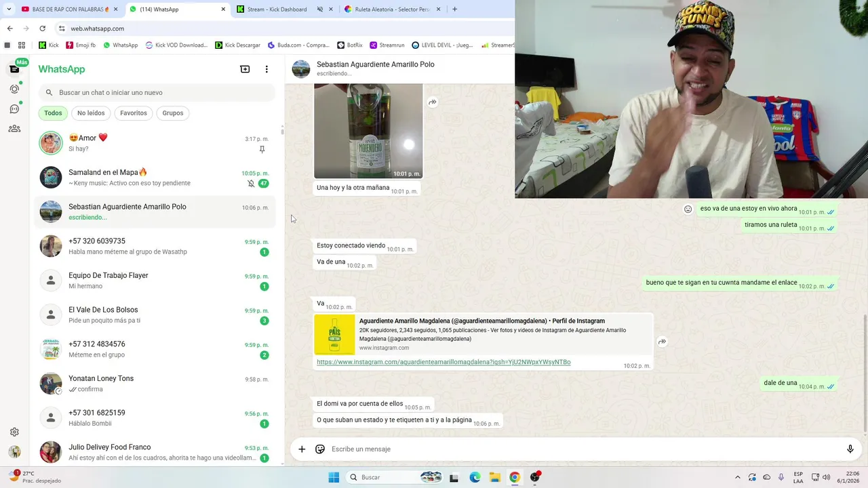Focus the 'Escribe un mensaje' field
The width and height of the screenshot is (868, 488).
(583, 449)
